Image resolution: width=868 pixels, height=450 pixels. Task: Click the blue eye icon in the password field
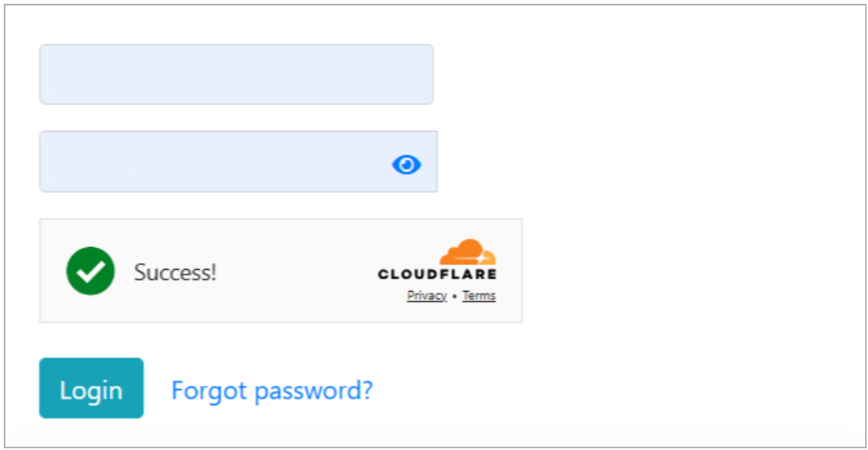(407, 165)
